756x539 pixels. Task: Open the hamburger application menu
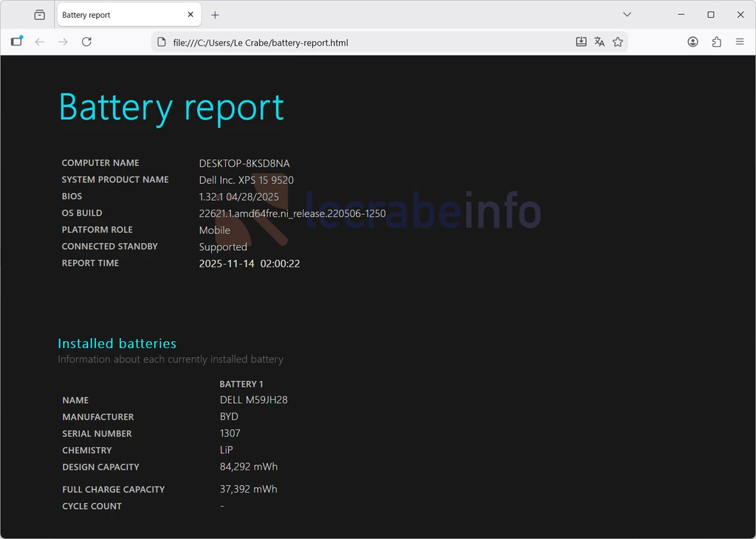pos(740,42)
